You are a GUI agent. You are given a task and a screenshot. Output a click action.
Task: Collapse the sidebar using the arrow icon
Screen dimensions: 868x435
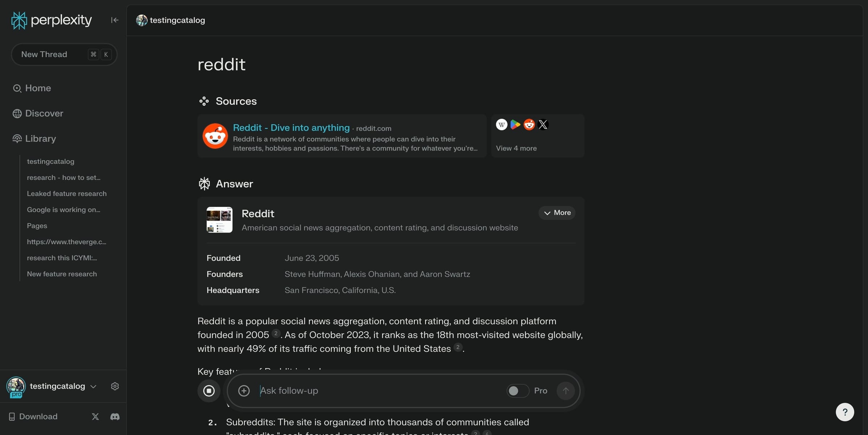pos(115,20)
